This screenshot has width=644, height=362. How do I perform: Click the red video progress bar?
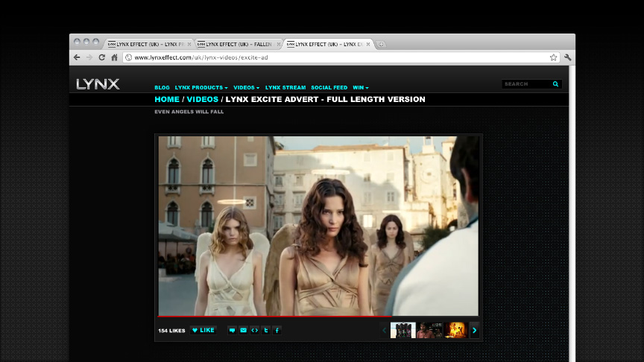tap(274, 317)
